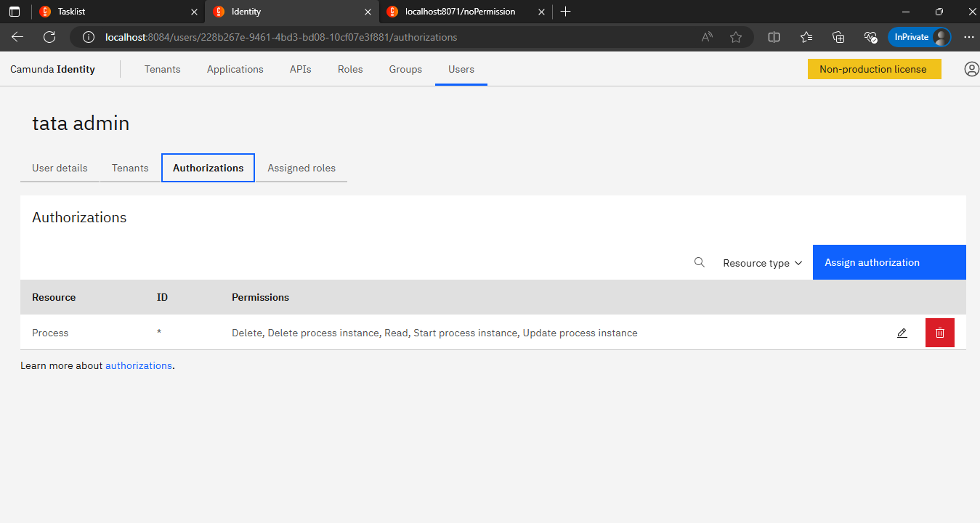Click the Camunda Identity logo
Viewport: 980px width, 523px height.
(x=52, y=69)
